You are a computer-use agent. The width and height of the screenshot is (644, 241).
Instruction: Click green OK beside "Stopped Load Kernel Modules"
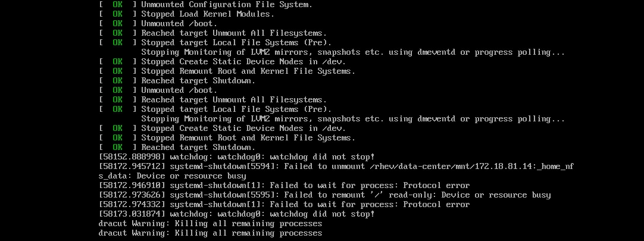point(117,14)
